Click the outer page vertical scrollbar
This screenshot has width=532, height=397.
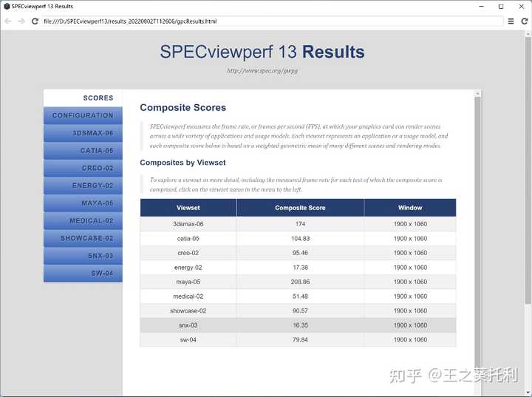point(528,170)
